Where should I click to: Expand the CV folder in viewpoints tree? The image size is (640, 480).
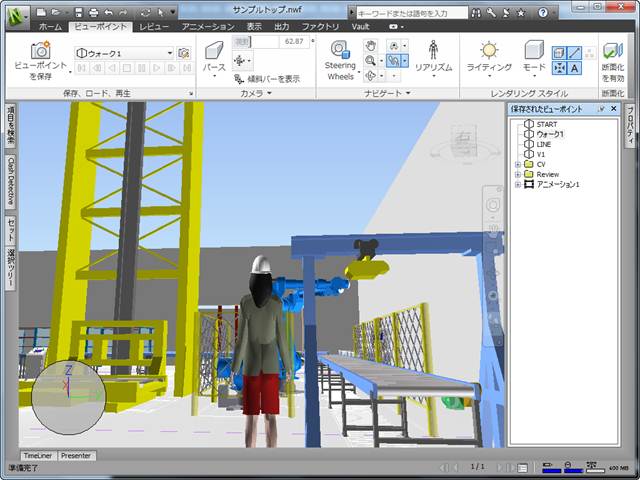[x=517, y=164]
